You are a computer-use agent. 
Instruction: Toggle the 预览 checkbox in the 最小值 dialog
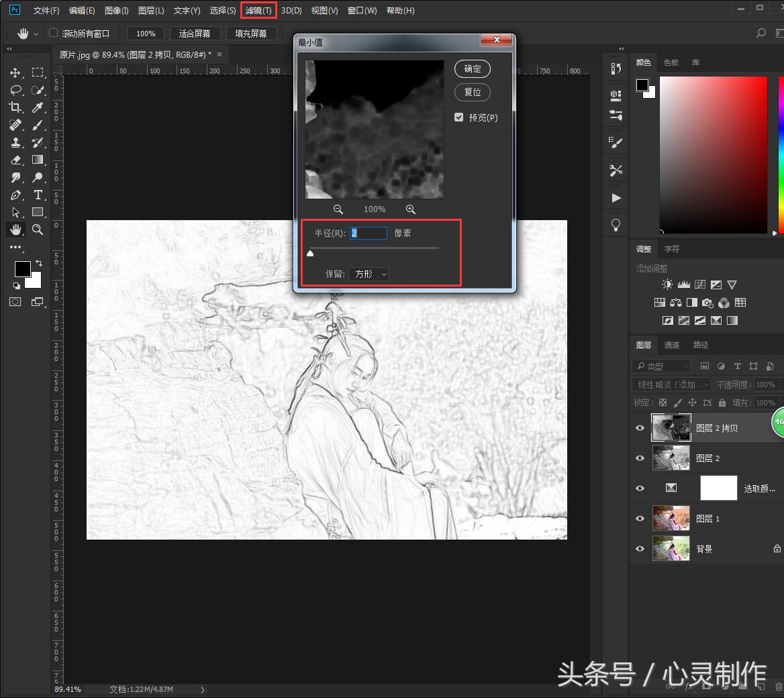click(458, 117)
